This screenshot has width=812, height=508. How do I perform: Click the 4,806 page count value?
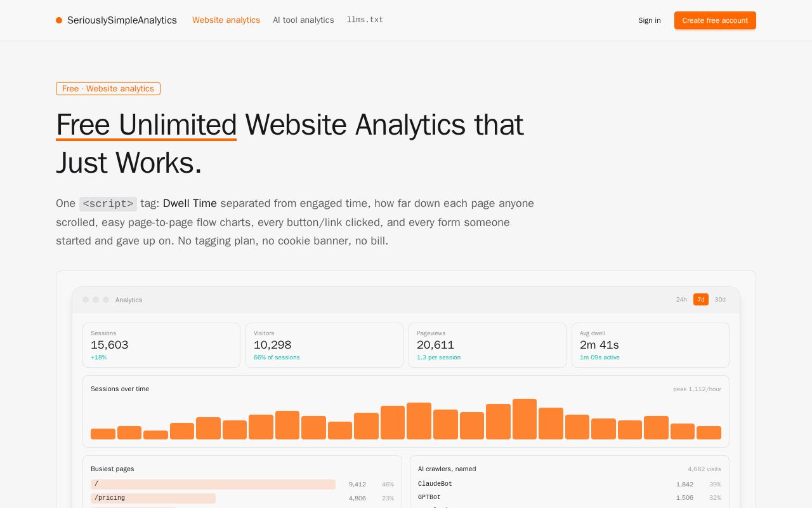click(357, 498)
